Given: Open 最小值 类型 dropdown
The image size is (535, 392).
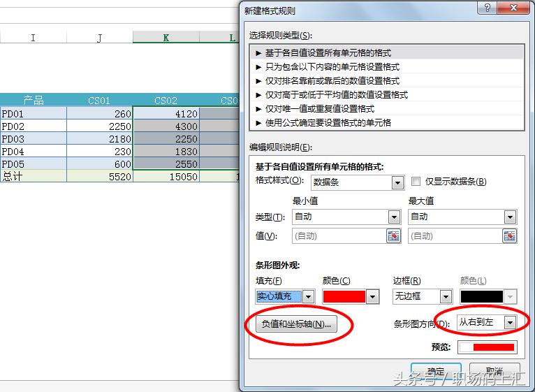Looking at the screenshot, I should 394,217.
